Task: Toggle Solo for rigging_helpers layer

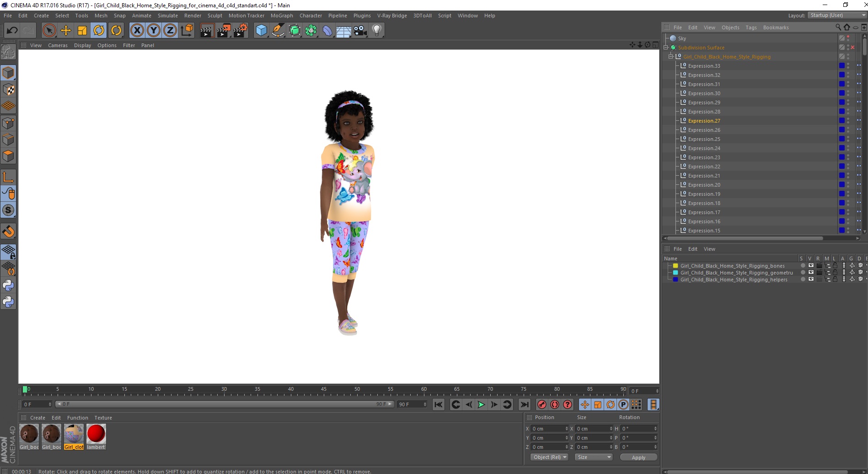Action: click(x=803, y=280)
